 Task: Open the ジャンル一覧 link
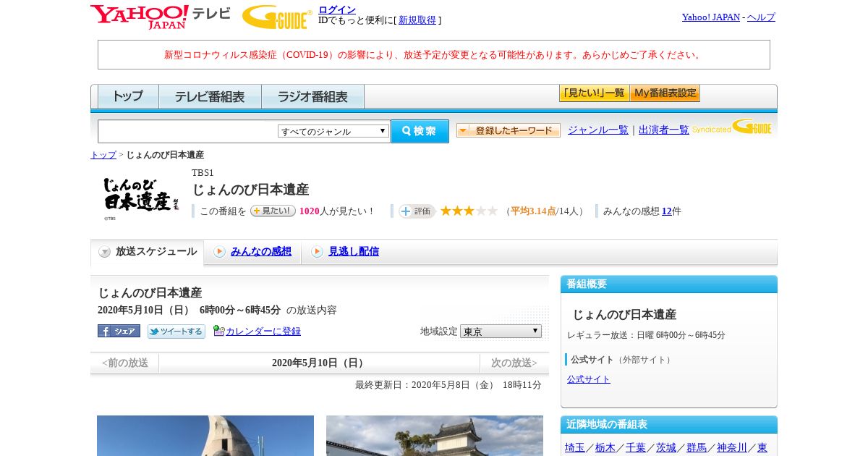pos(598,130)
